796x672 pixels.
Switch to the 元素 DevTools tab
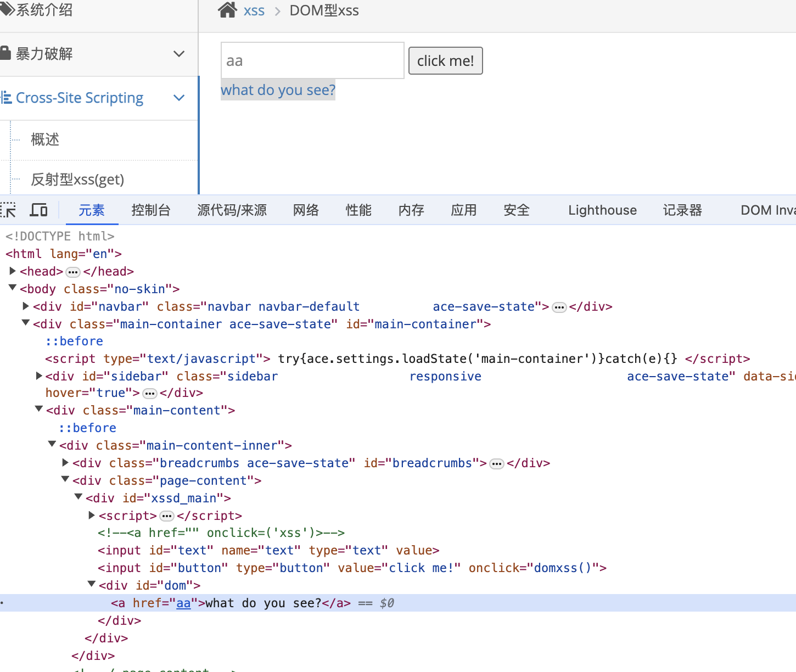(x=92, y=210)
